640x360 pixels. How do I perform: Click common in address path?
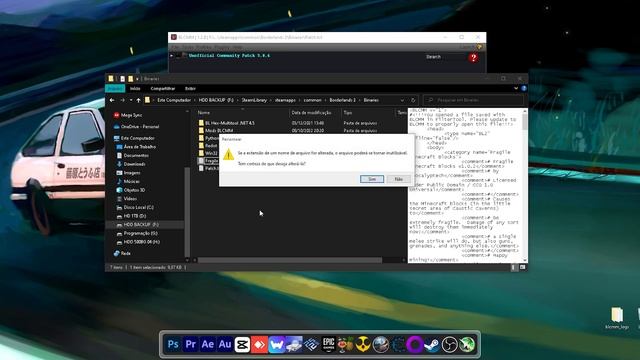point(313,100)
